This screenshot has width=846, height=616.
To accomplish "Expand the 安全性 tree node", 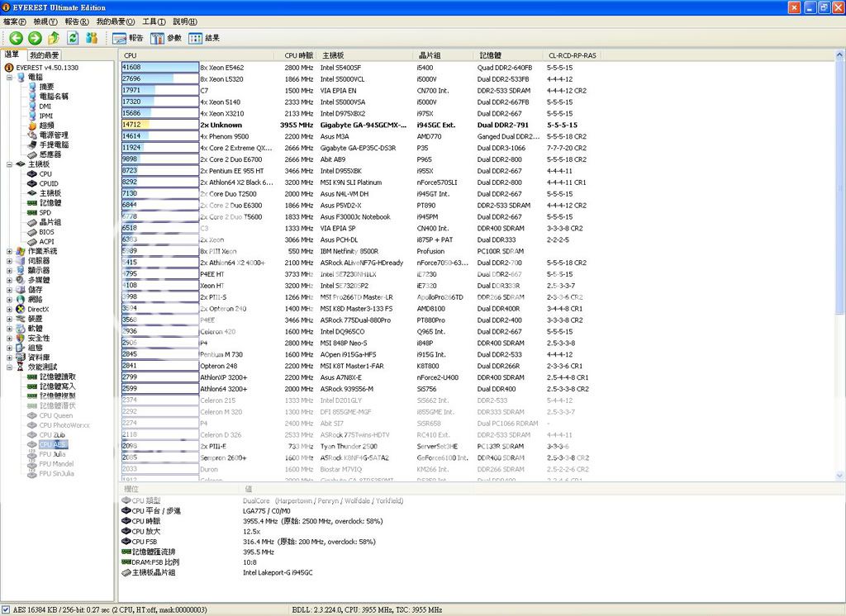I will pos(9,339).
